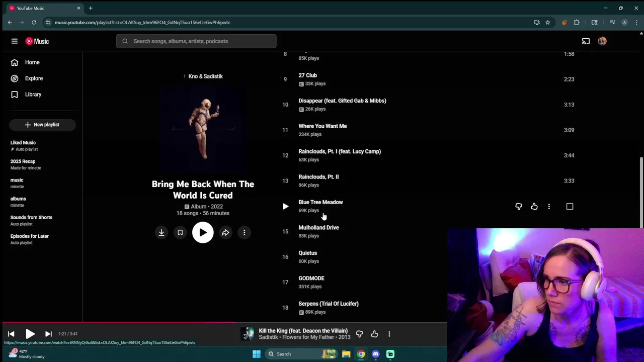Click Kill the King album thumbnail
644x362 pixels.
[248, 334]
